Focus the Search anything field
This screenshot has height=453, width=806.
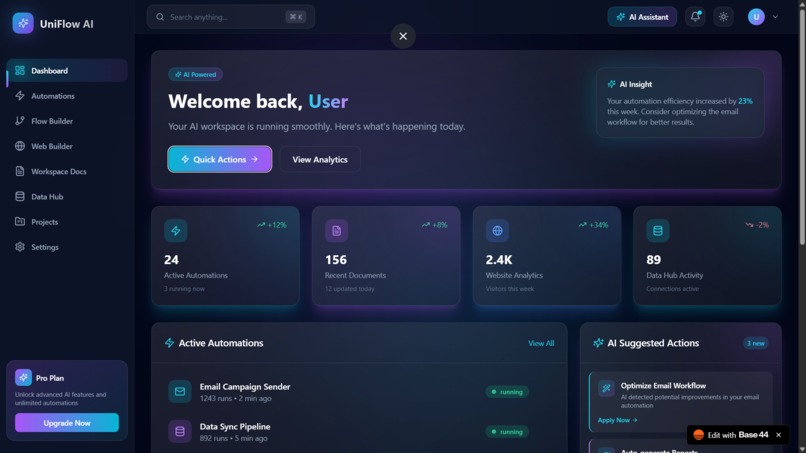point(231,17)
